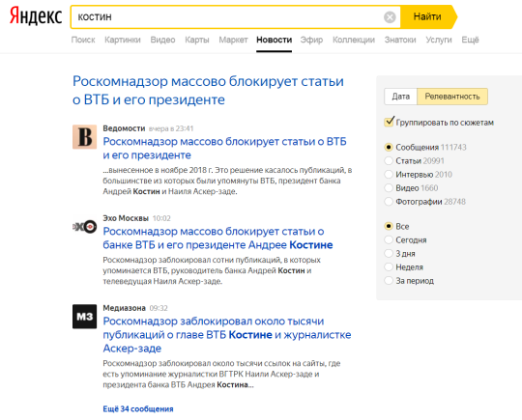Switch to the Картинки tab
This screenshot has height=420, width=522.
123,40
